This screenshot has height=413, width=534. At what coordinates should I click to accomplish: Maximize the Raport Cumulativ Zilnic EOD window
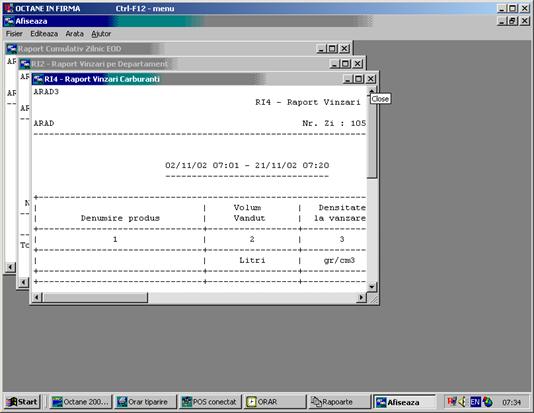333,49
